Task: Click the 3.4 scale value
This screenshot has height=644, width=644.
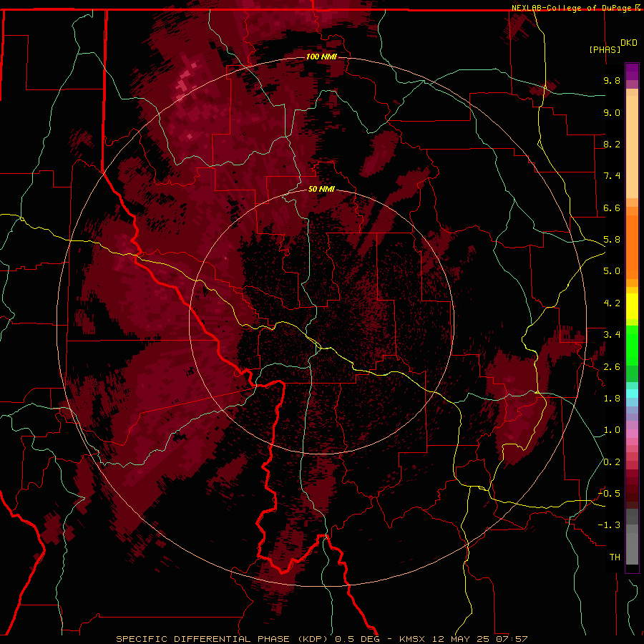Action: [x=612, y=335]
